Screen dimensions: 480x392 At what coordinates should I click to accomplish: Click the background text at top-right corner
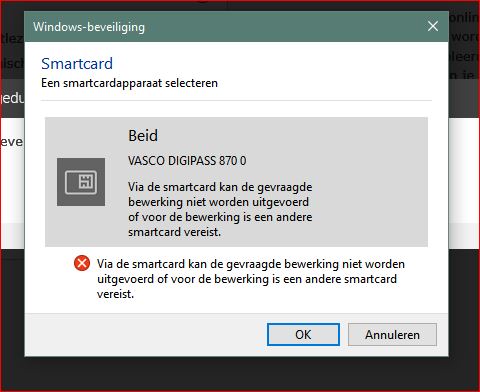(x=464, y=17)
